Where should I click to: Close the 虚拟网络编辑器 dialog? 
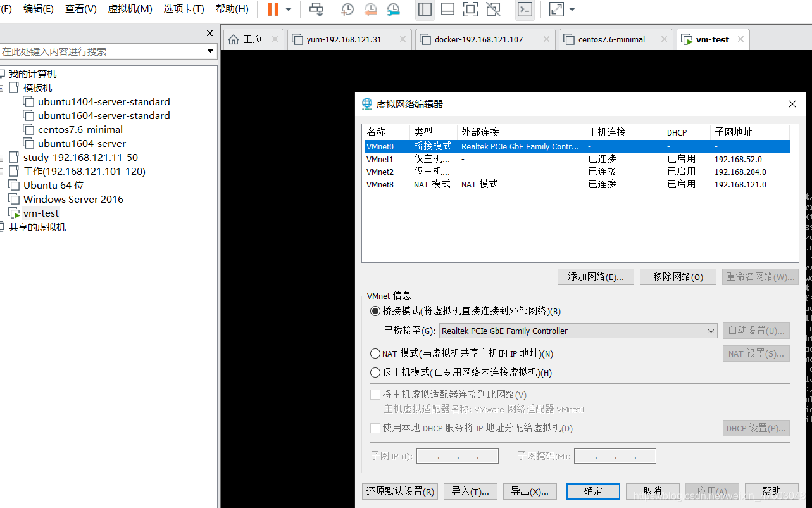coord(792,104)
